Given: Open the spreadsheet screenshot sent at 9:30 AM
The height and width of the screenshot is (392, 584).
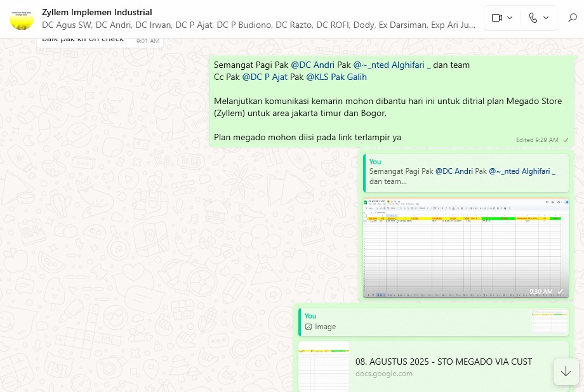Looking at the screenshot, I should click(465, 247).
